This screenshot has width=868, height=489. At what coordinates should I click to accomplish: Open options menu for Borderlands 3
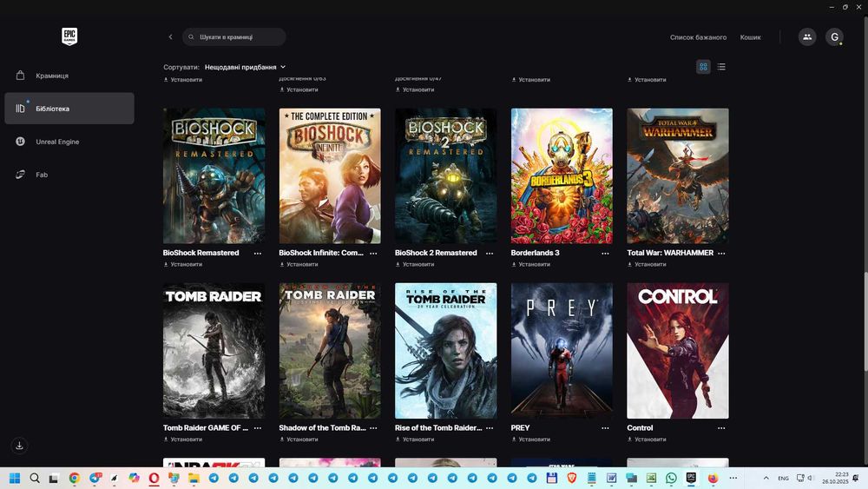click(605, 253)
